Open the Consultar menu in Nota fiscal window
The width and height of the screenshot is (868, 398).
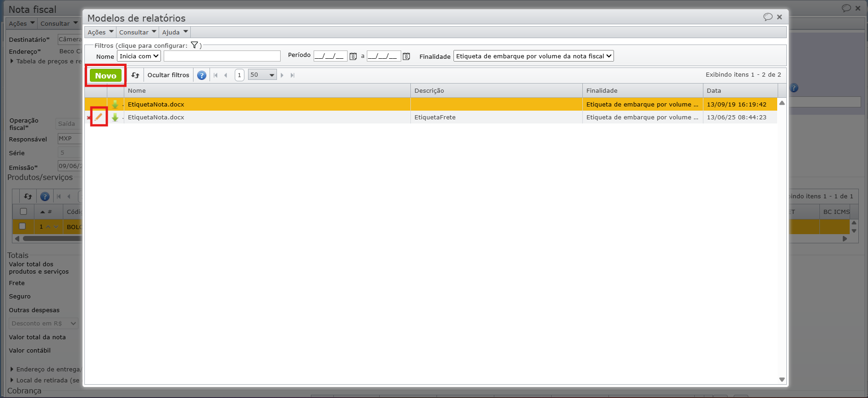tap(59, 23)
